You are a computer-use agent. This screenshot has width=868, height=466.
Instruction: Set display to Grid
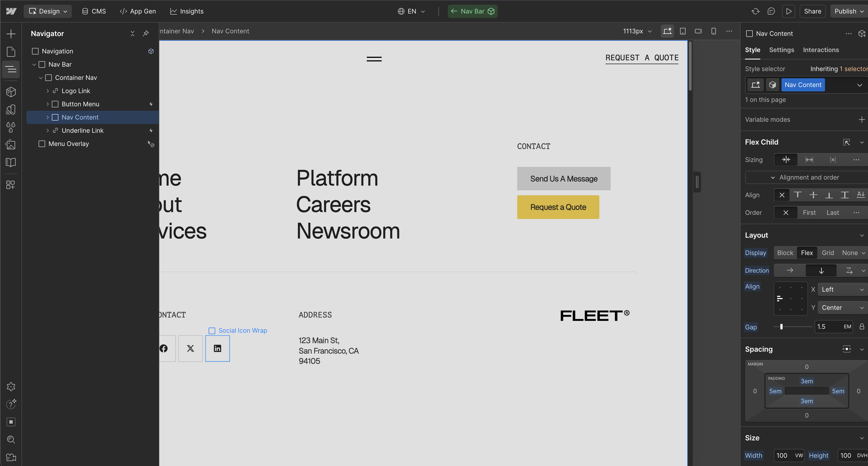click(x=828, y=253)
